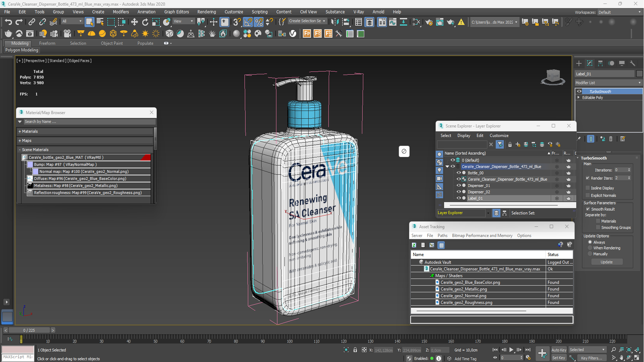The width and height of the screenshot is (644, 362).
Task: Activate the Select Object tool
Action: click(89, 22)
